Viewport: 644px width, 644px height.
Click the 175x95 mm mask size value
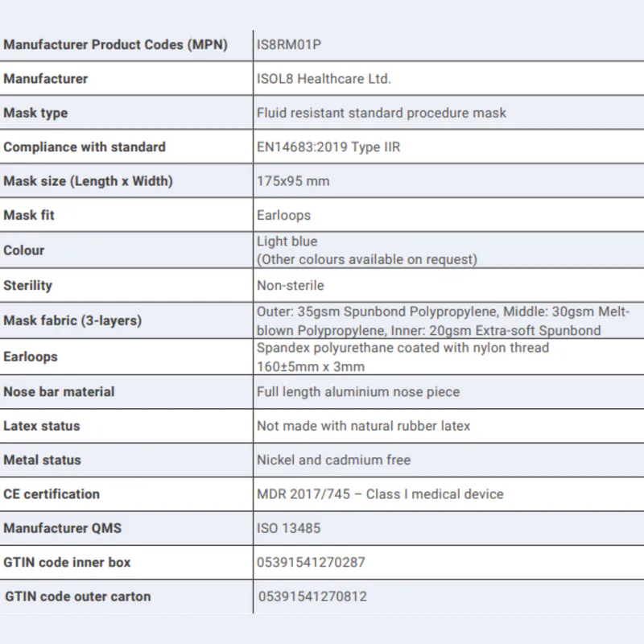293,181
